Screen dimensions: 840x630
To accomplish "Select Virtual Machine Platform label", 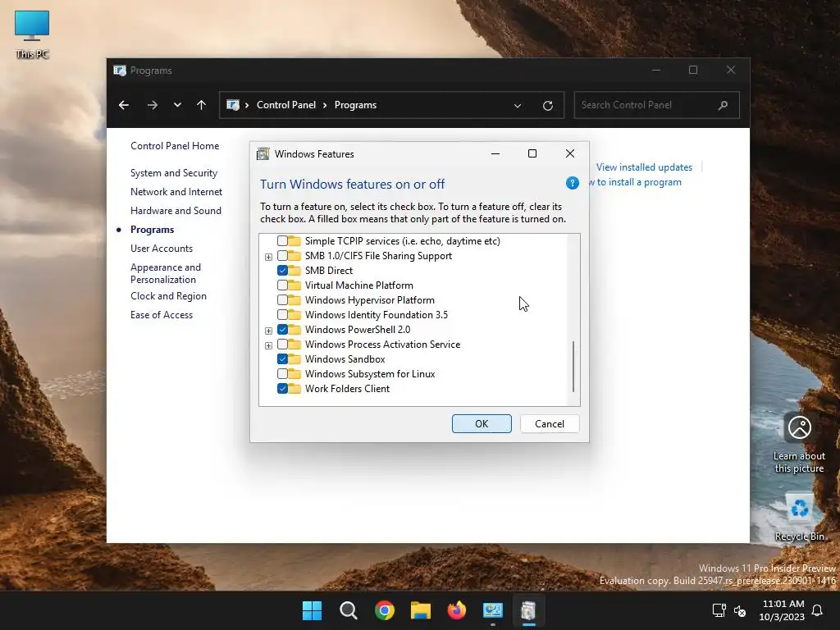I will [359, 285].
